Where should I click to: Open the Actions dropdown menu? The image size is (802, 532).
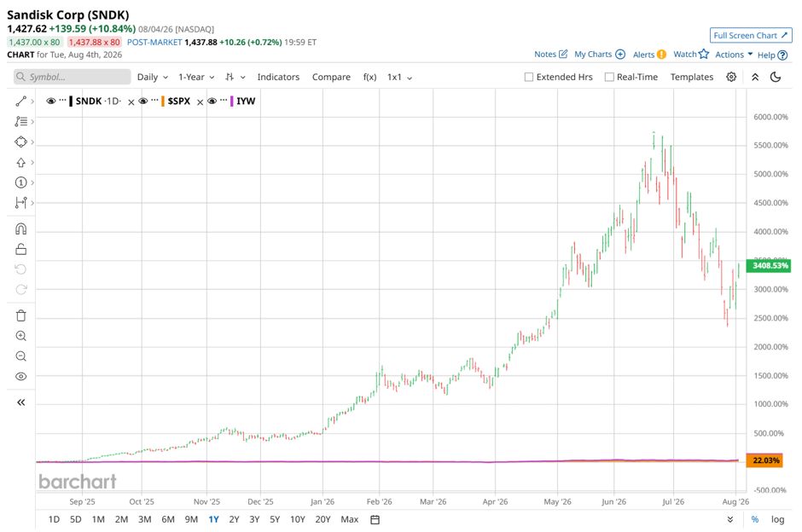pos(734,55)
